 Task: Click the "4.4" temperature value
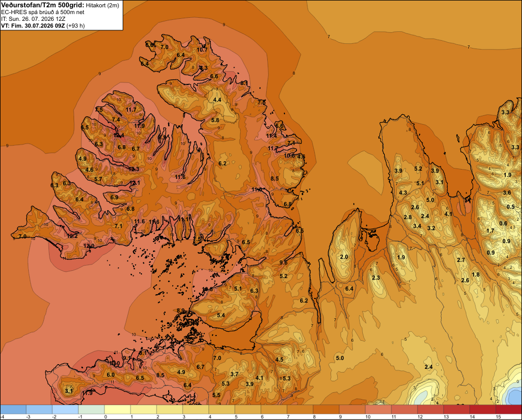(217, 100)
